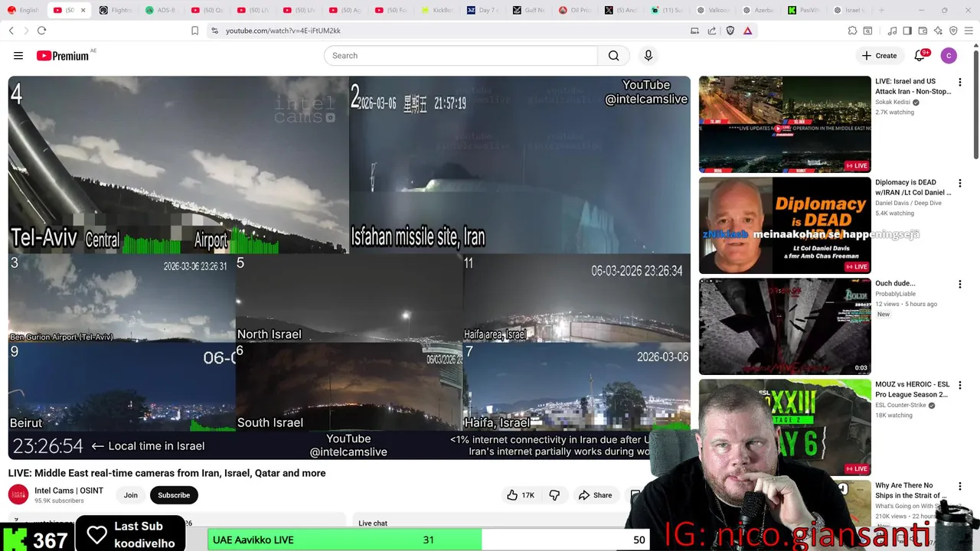The image size is (980, 551).
Task: Open Intel Cams channel avatar
Action: 18,495
